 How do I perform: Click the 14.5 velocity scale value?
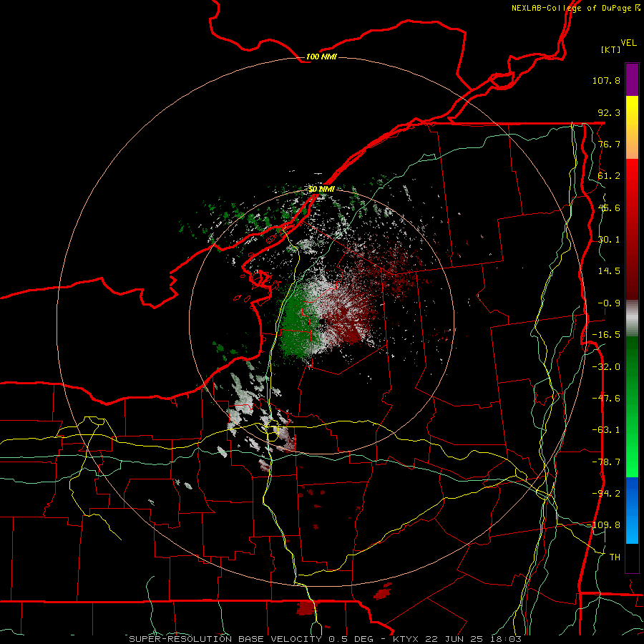click(609, 271)
